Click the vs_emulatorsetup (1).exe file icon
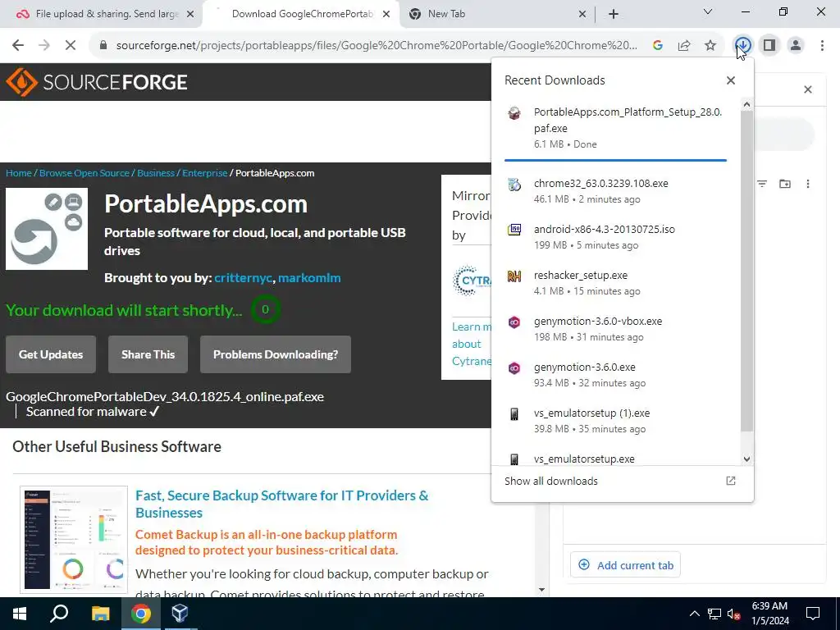840x630 pixels. pyautogui.click(x=514, y=414)
